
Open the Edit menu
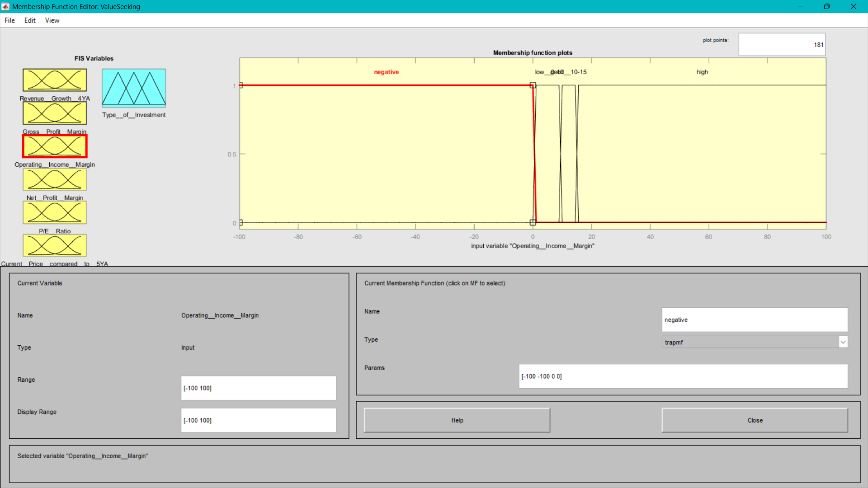(x=30, y=20)
